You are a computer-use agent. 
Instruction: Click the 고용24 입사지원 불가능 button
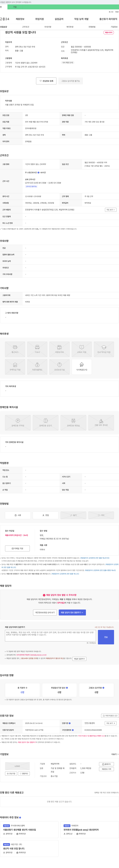pyautogui.click(x=71, y=81)
